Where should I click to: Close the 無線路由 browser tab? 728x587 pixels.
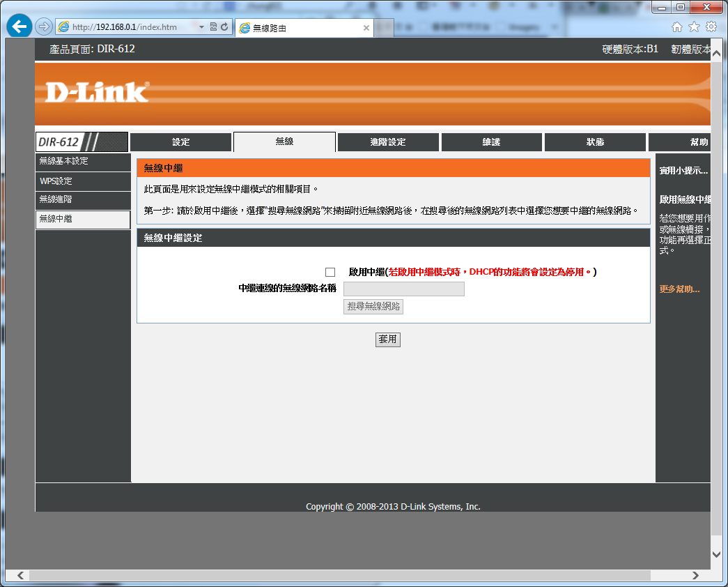[366, 28]
